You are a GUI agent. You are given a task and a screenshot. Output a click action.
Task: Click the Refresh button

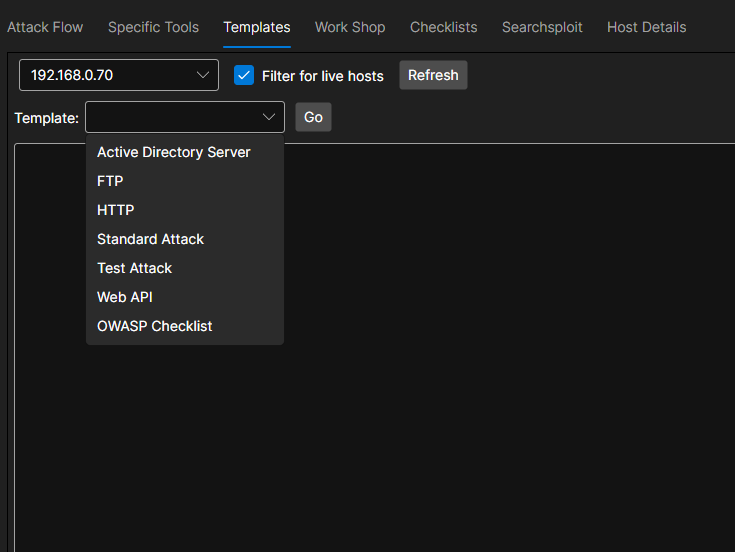point(433,75)
